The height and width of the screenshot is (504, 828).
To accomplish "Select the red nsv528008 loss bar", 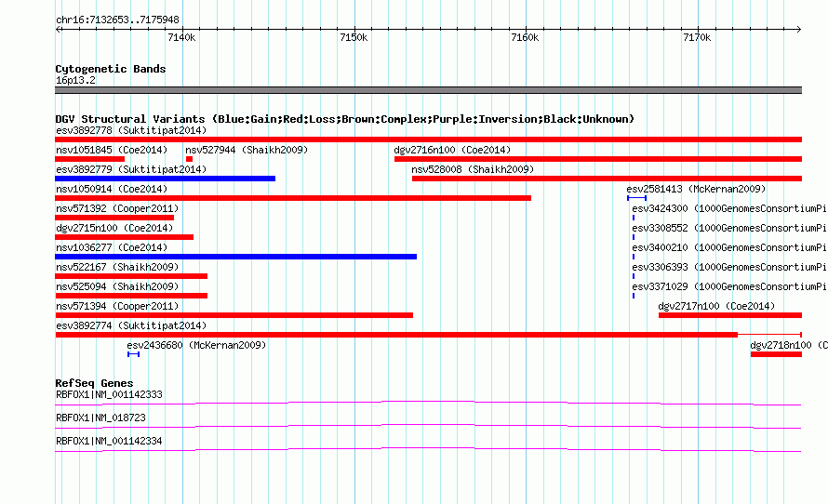I will tap(607, 179).
